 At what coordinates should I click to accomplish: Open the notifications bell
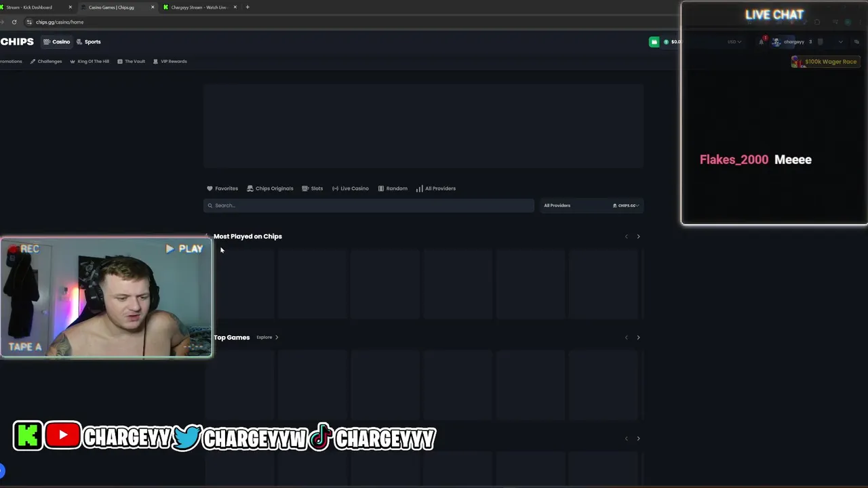click(761, 42)
